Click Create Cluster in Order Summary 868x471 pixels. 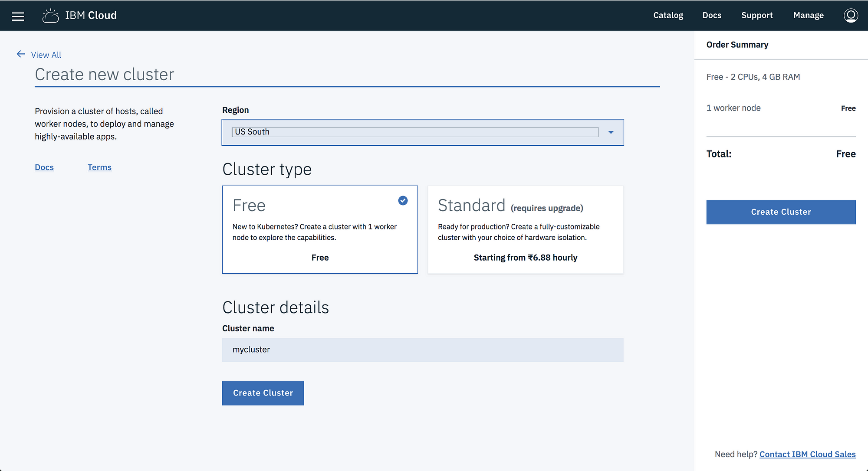[x=781, y=212]
